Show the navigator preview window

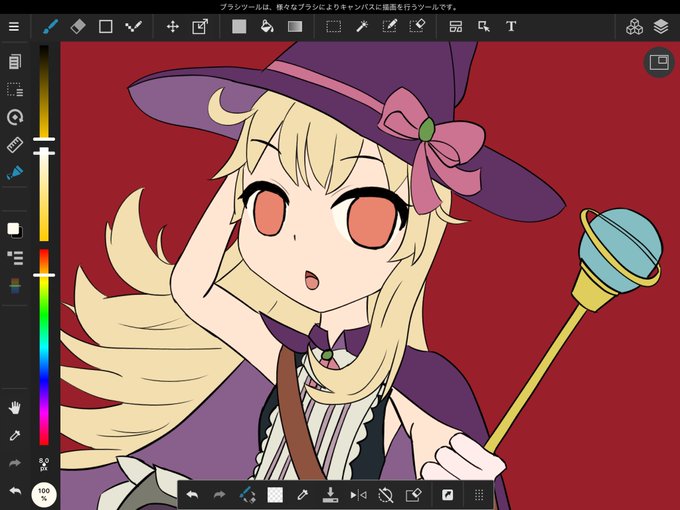pos(659,62)
